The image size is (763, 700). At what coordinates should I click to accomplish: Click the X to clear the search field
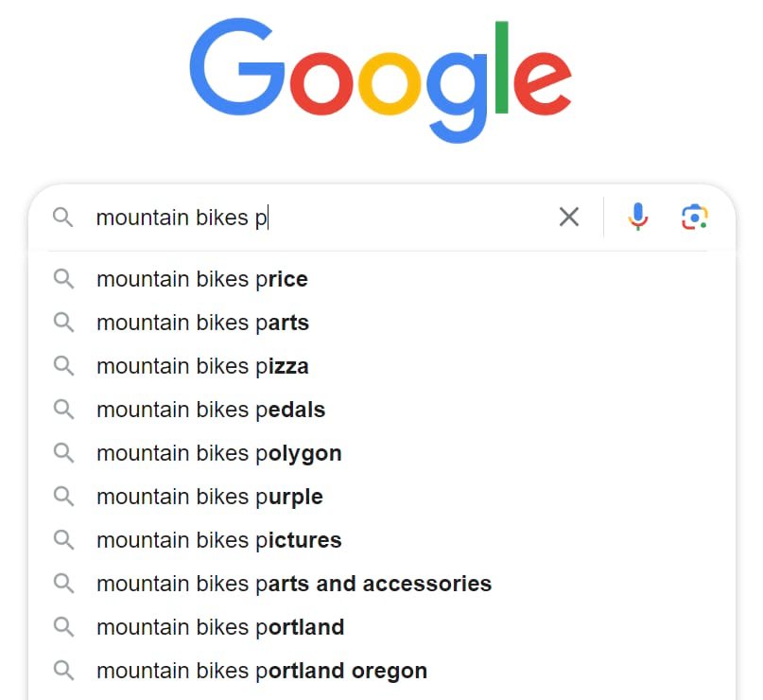(x=569, y=217)
